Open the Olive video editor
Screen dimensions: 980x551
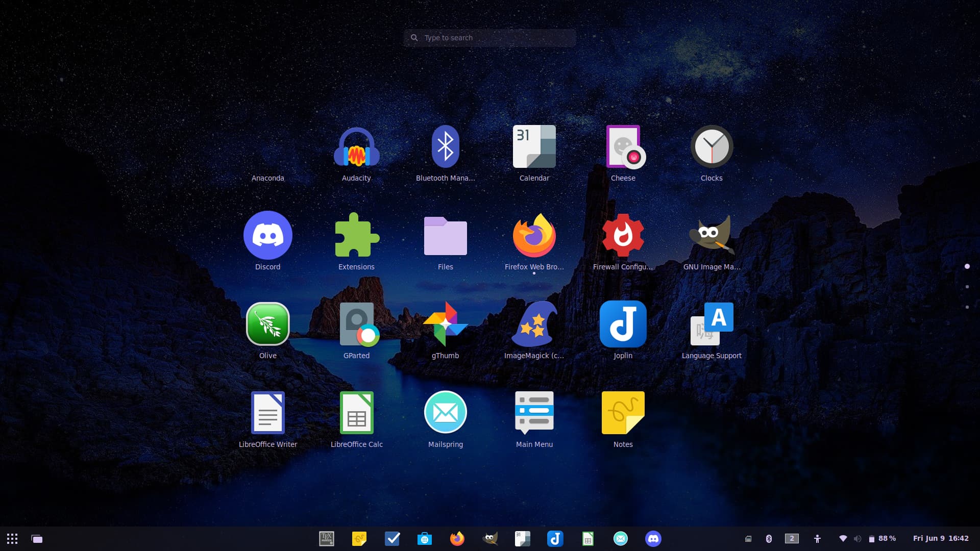click(267, 324)
